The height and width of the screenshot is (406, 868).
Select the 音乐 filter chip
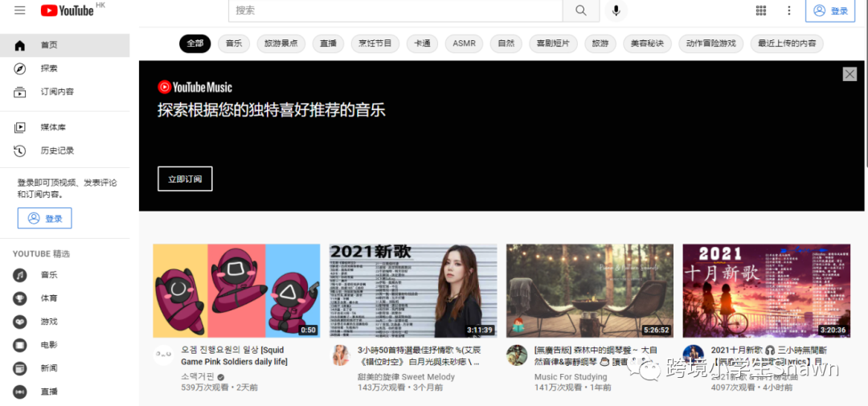(x=234, y=43)
